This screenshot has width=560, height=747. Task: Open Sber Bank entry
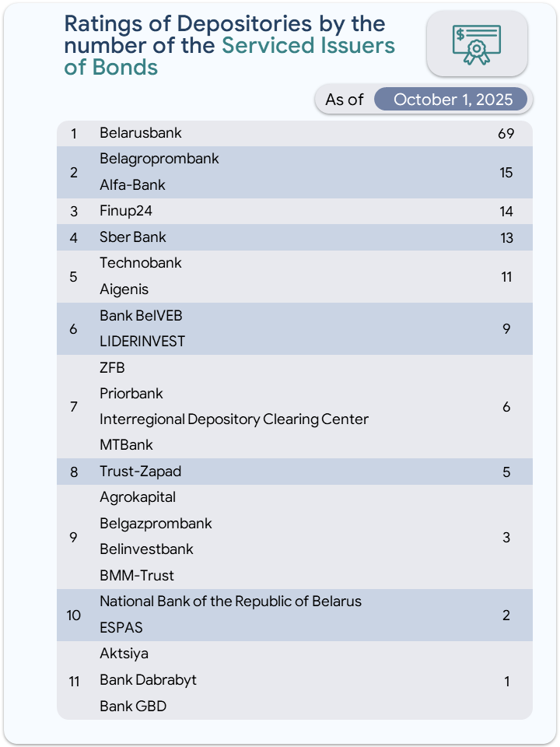pyautogui.click(x=133, y=237)
